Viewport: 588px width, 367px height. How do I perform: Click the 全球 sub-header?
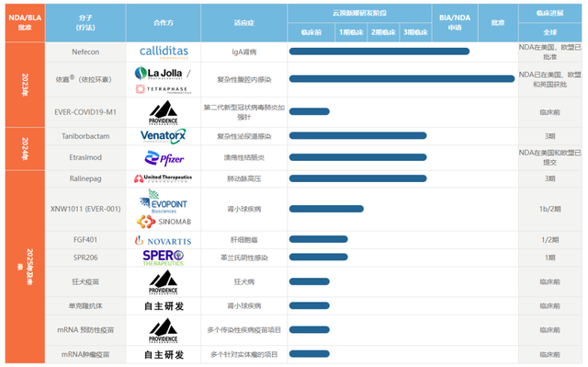tap(549, 32)
